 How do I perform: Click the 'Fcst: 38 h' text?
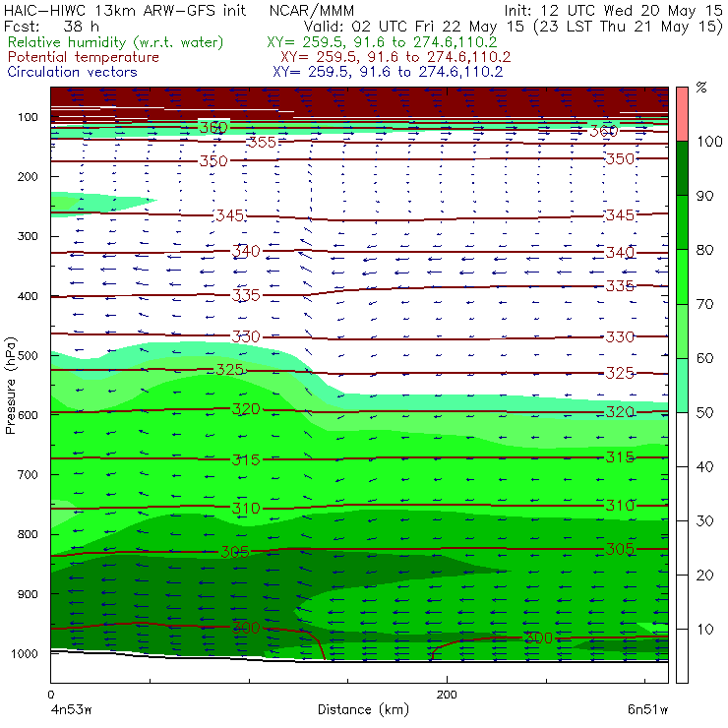[x=51, y=26]
